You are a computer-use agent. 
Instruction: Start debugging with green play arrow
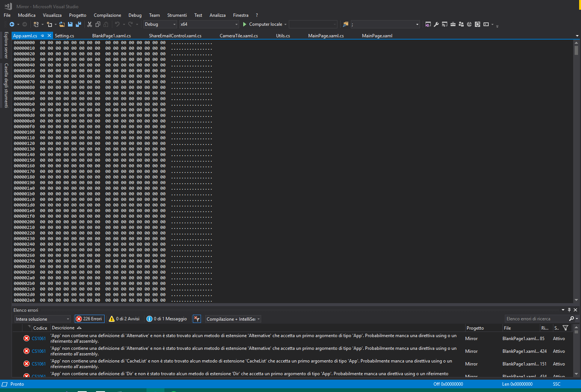pyautogui.click(x=245, y=24)
